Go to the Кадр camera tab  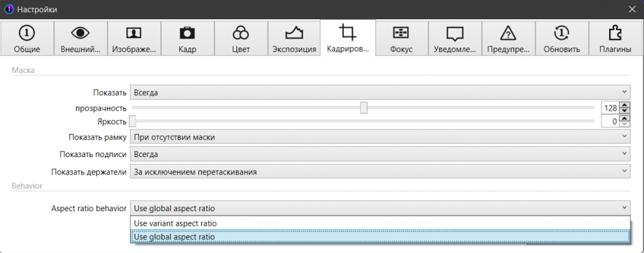point(187,38)
